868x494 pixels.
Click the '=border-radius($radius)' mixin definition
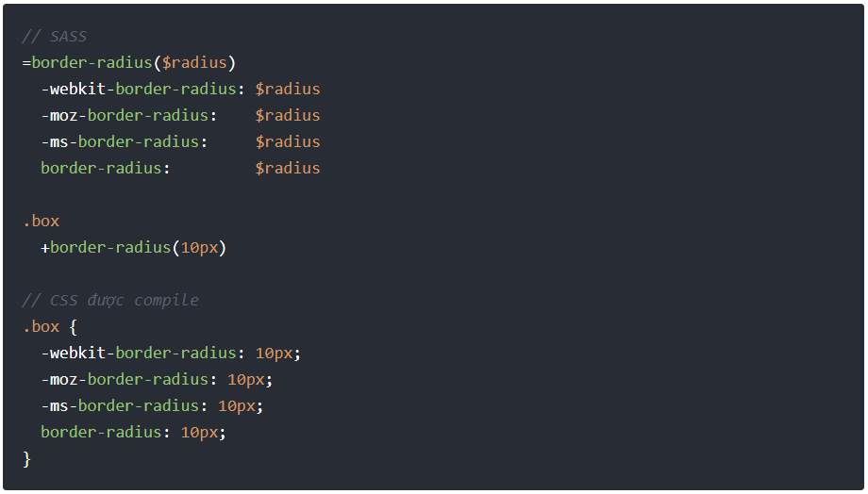click(x=129, y=62)
